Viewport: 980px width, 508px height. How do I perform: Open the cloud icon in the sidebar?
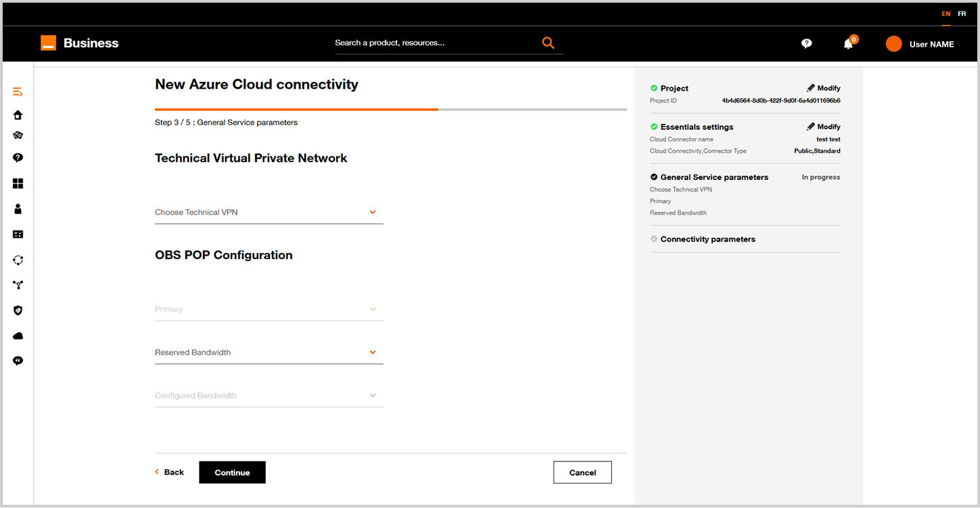pos(18,336)
